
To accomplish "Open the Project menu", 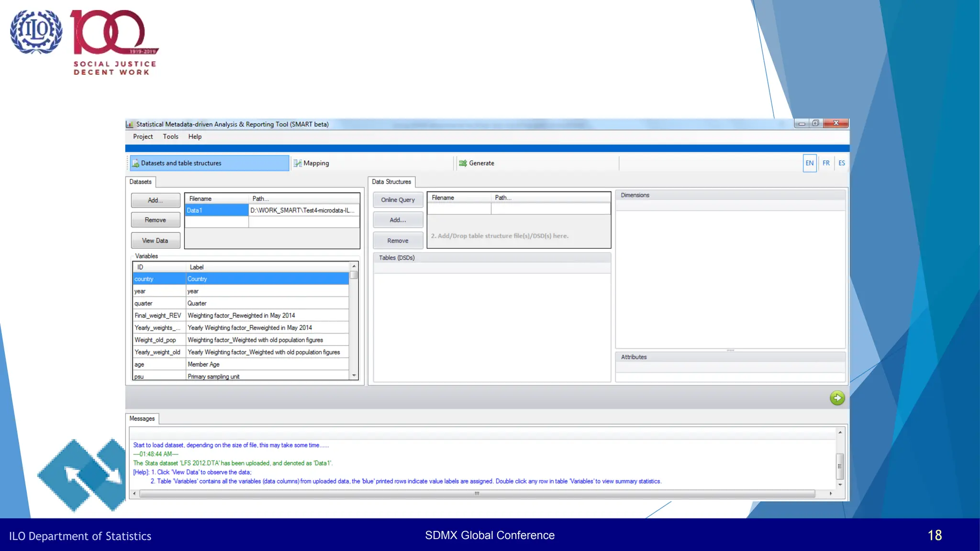I will 143,137.
